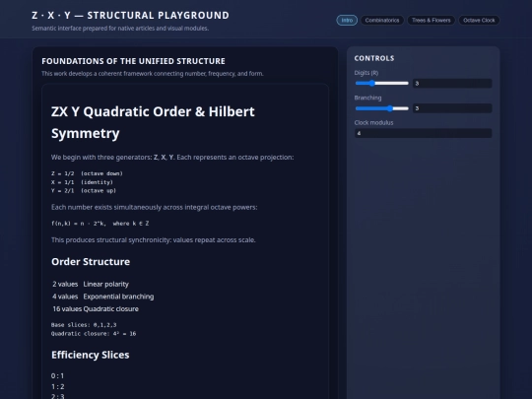
Task: Focus the Branching number field
Action: pyautogui.click(x=452, y=108)
